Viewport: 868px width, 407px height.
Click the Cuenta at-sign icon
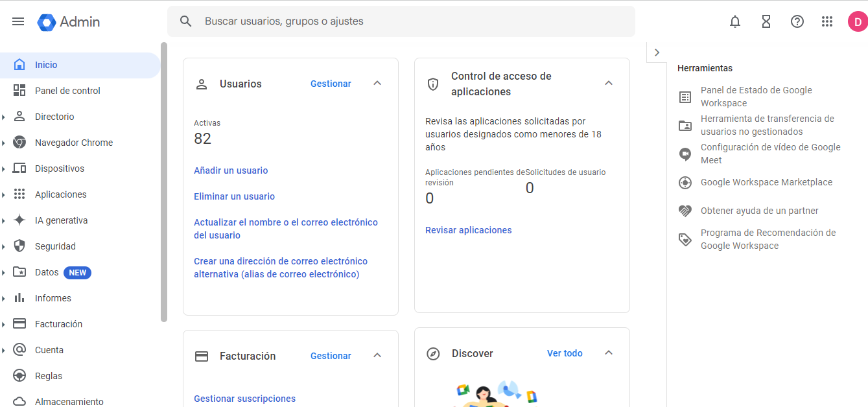(x=19, y=350)
